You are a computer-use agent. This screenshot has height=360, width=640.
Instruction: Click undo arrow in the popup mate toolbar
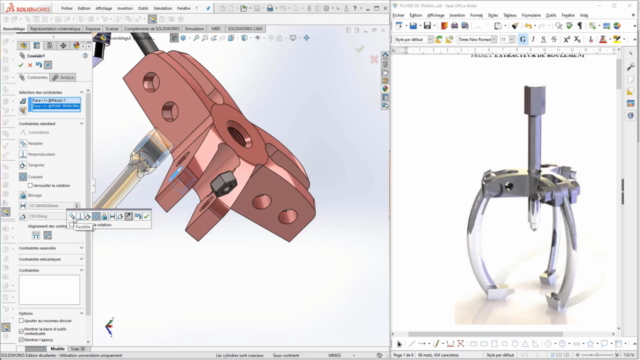[138, 216]
